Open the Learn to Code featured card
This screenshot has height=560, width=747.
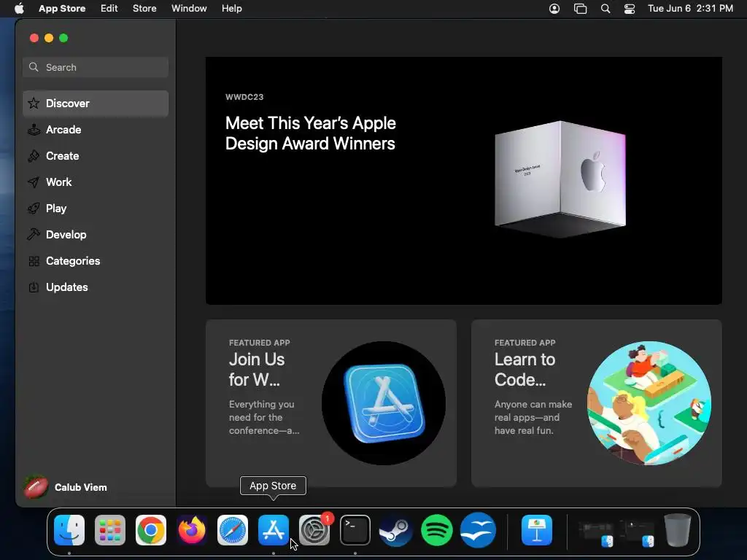(x=597, y=402)
